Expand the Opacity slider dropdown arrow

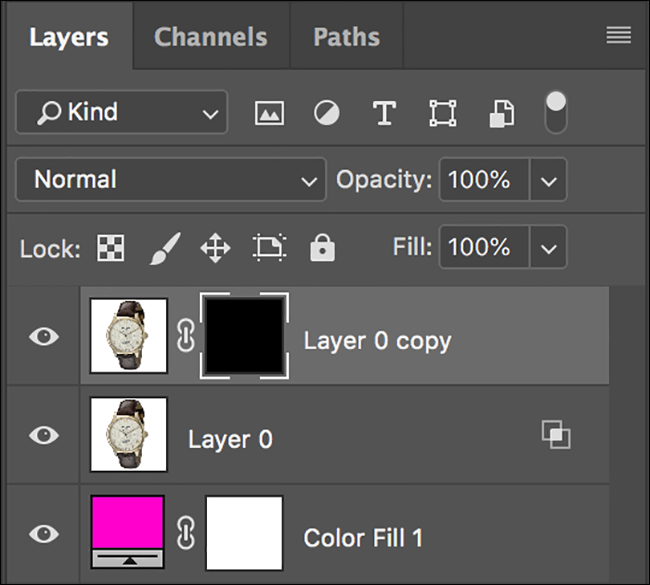coord(547,180)
